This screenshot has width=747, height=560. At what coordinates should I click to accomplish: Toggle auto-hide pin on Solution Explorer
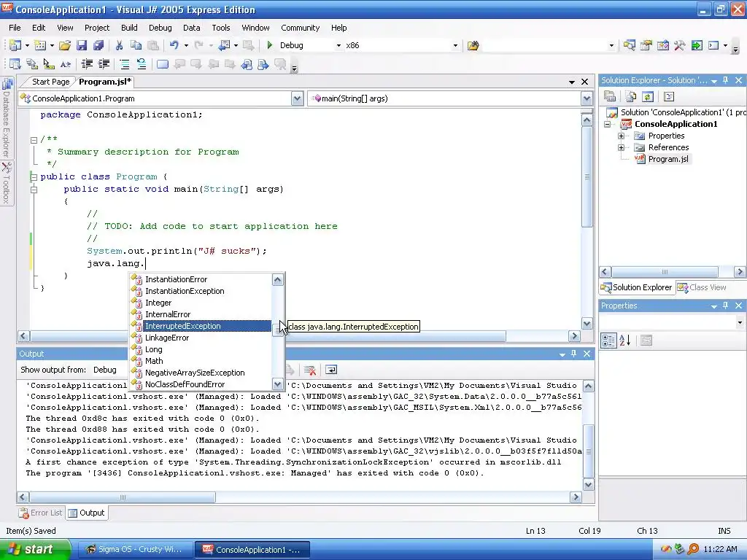pyautogui.click(x=726, y=80)
